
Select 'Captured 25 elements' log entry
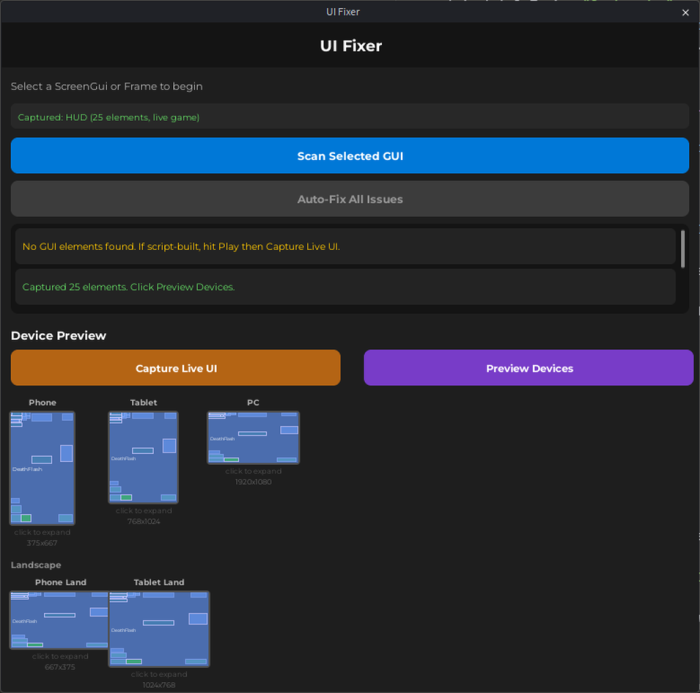coord(345,287)
